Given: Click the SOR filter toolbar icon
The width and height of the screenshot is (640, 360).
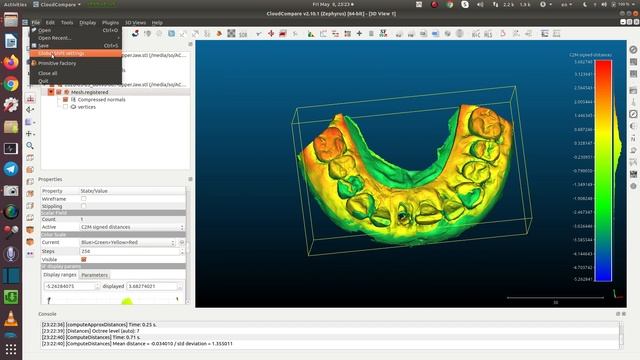Looking at the screenshot, I should [x=243, y=34].
